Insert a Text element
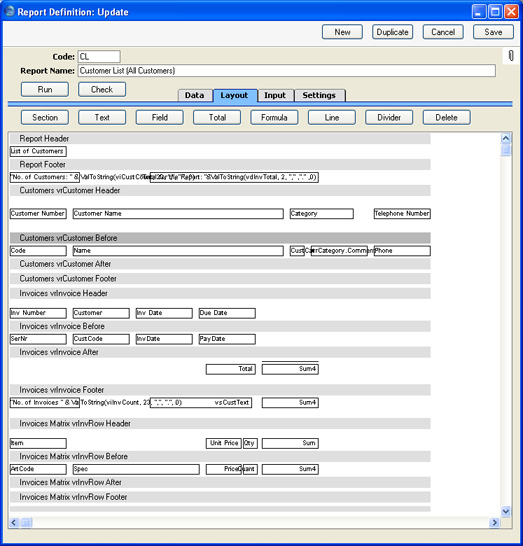This screenshot has height=546, width=523. tap(102, 117)
